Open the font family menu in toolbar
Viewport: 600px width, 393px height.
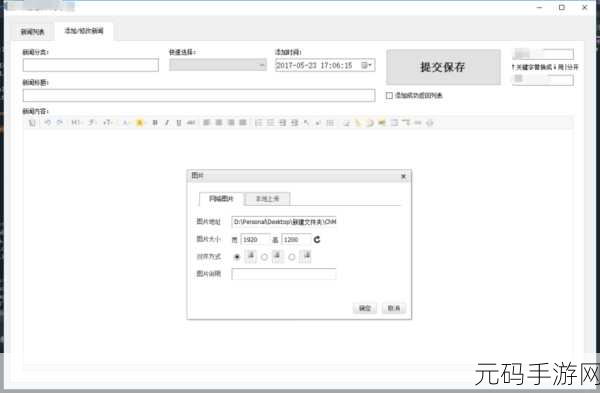(92, 122)
